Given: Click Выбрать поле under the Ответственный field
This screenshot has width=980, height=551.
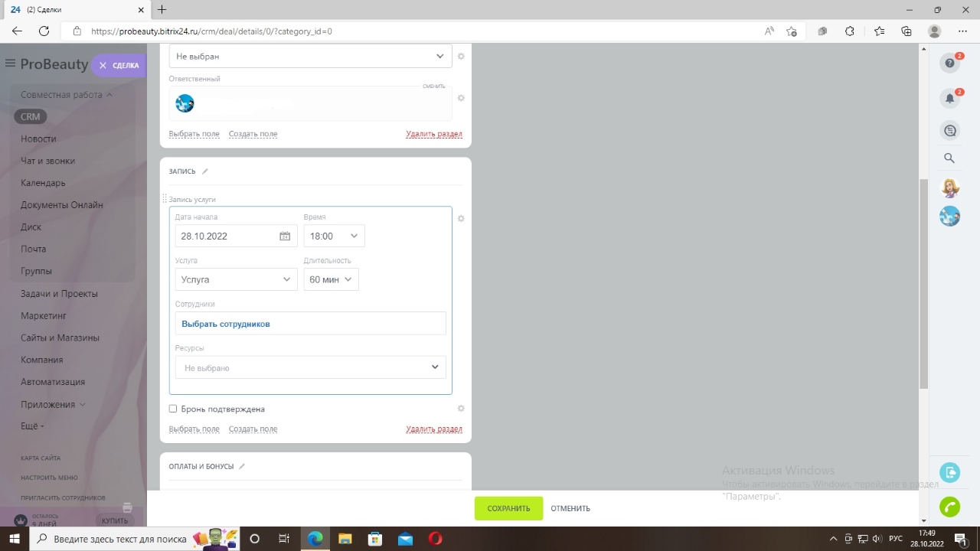Looking at the screenshot, I should (x=194, y=134).
